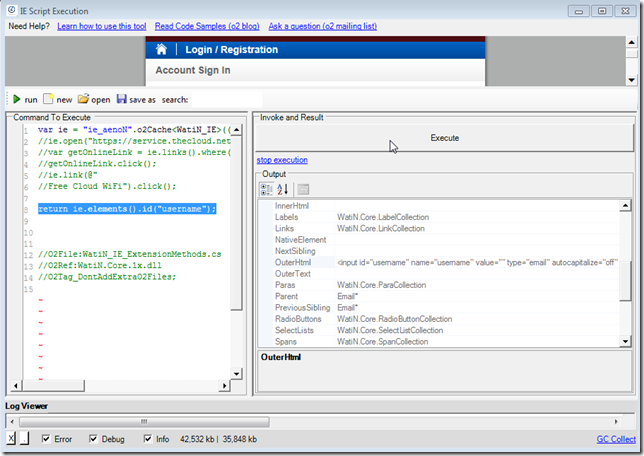Sort output properties alphabetically

283,189
